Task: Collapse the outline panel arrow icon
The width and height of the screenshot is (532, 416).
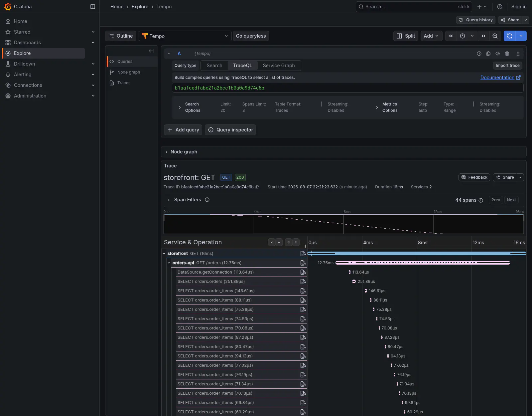Action: 152,51
